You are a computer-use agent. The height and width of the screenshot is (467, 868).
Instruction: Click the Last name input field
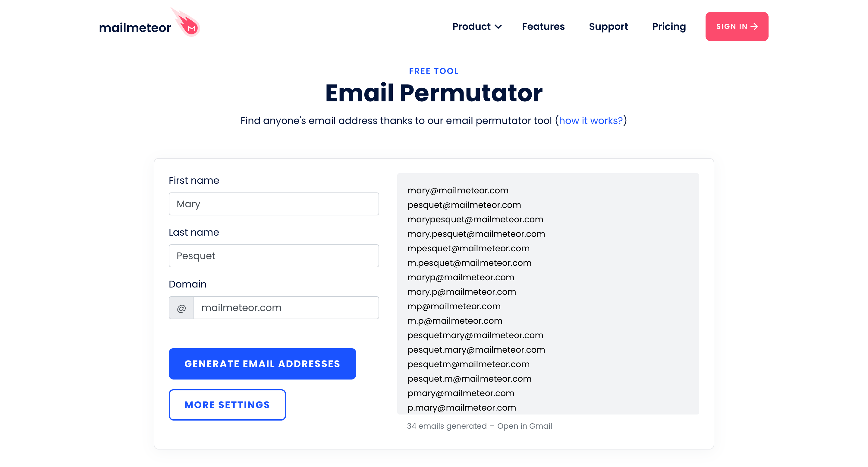tap(274, 255)
